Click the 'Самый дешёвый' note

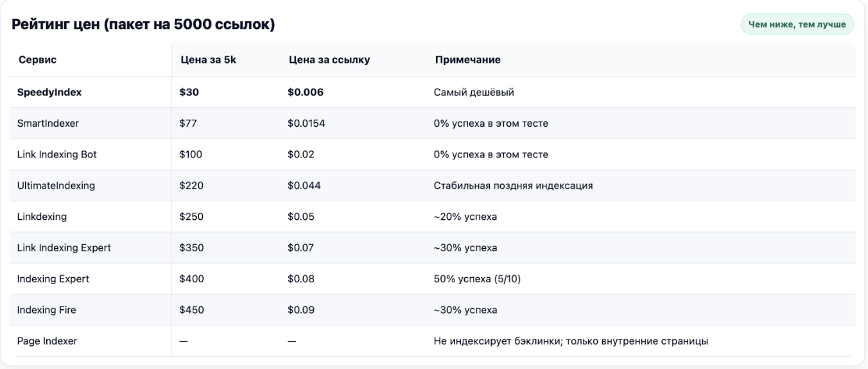474,92
